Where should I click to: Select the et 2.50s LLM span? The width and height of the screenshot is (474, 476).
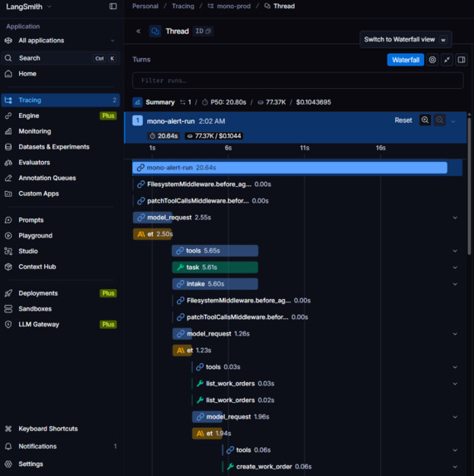coord(153,234)
